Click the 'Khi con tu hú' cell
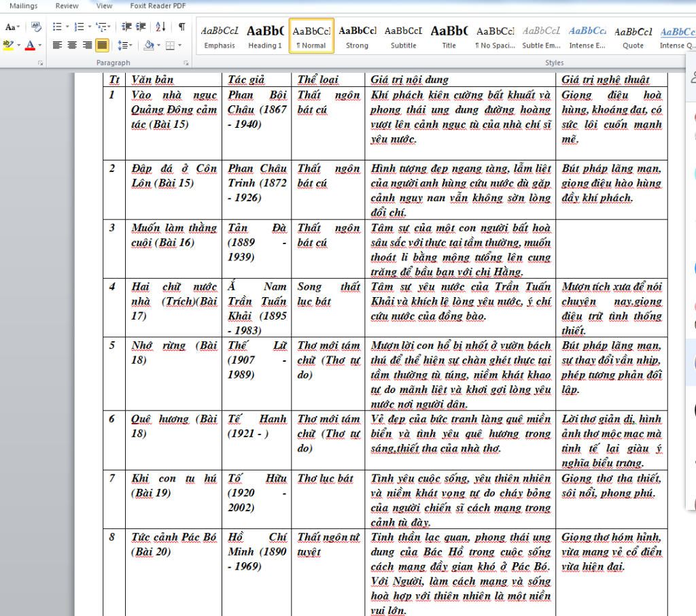The height and width of the screenshot is (616, 696). [173, 499]
